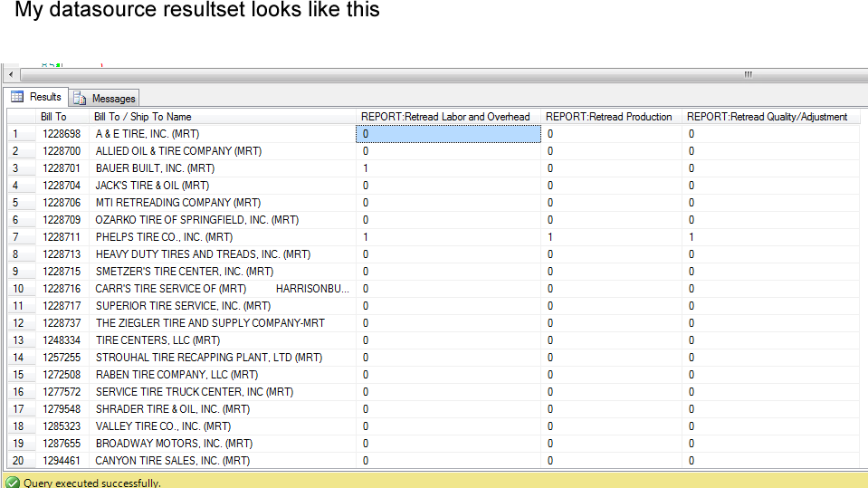Click the SHRADER TIRE & OIL, INC. cell
The image size is (868, 488).
click(x=223, y=409)
